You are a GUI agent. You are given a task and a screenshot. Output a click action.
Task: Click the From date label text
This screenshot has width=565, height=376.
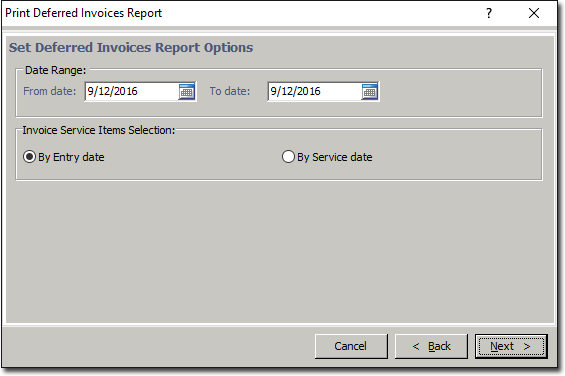(x=50, y=91)
